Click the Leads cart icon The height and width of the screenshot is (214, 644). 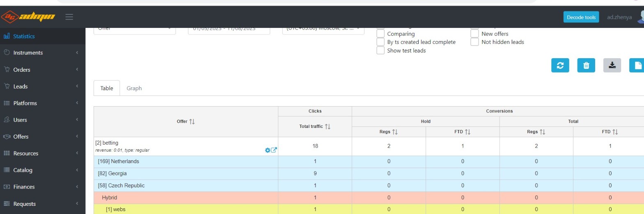[7, 86]
